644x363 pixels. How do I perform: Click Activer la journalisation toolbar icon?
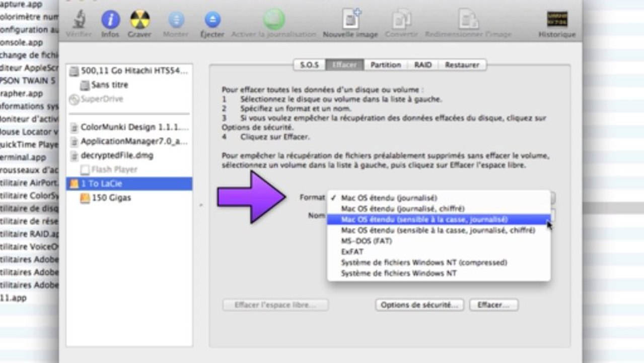coord(274,20)
